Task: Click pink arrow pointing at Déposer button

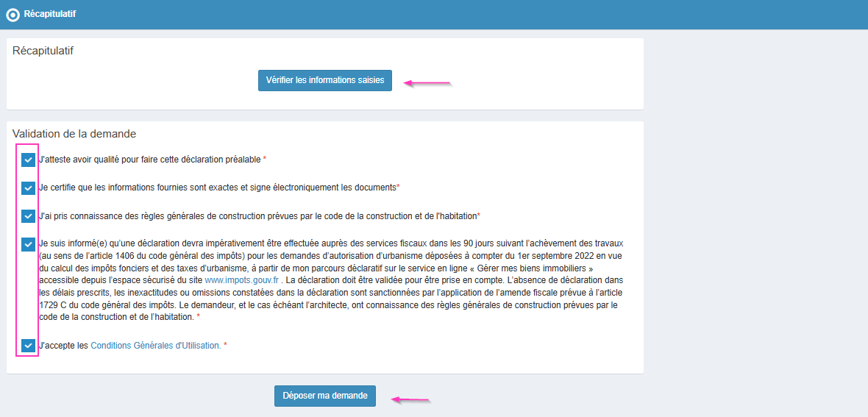Action: click(409, 400)
